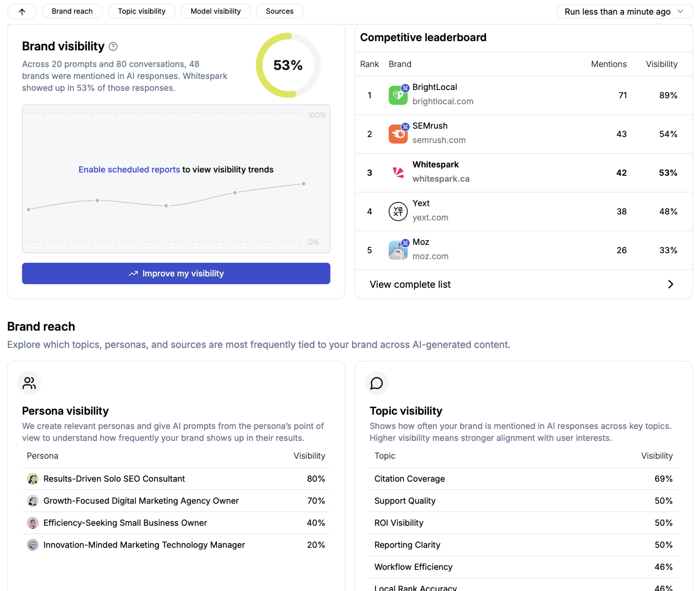This screenshot has width=700, height=591.
Task: Click Whitespark's 42 mentions value
Action: (x=621, y=173)
